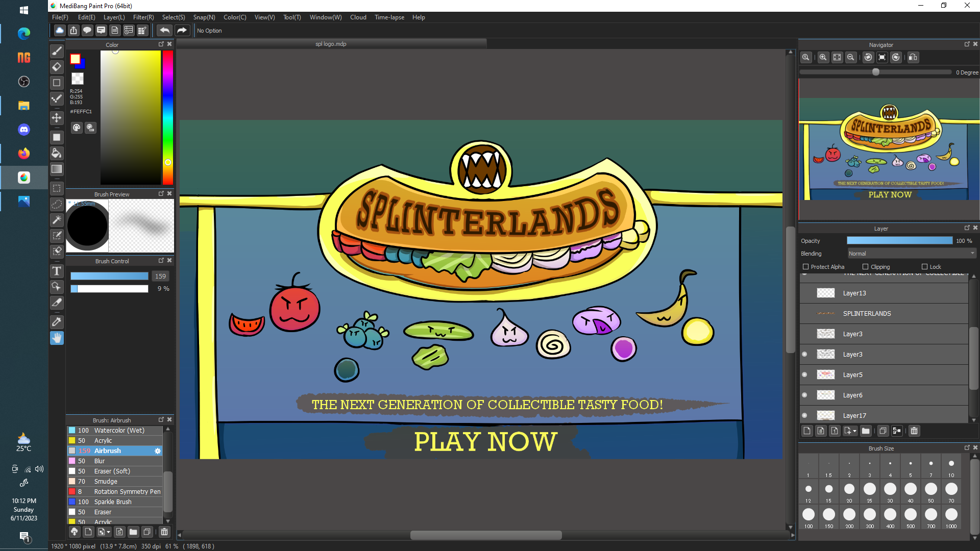Open the Snap menu
This screenshot has width=980, height=551.
[204, 17]
